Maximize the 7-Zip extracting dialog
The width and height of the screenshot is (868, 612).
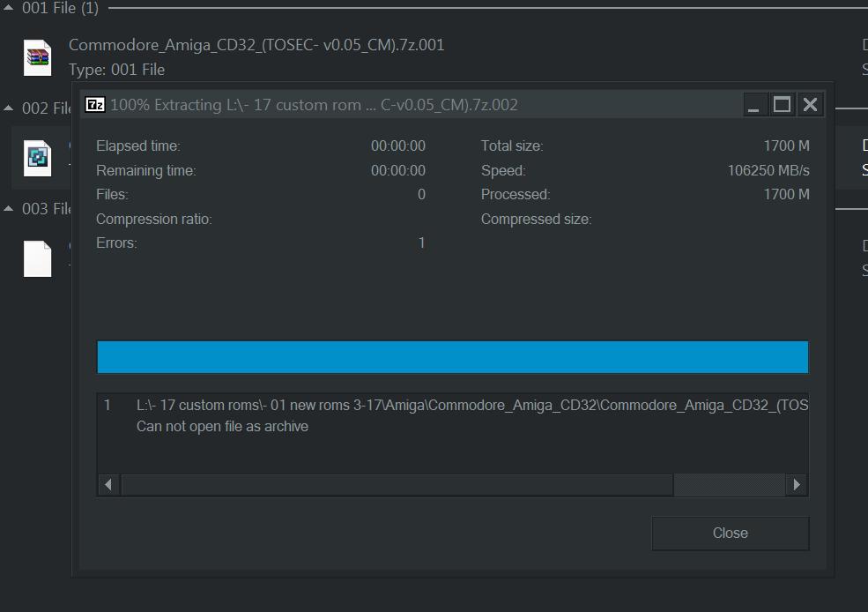(782, 105)
